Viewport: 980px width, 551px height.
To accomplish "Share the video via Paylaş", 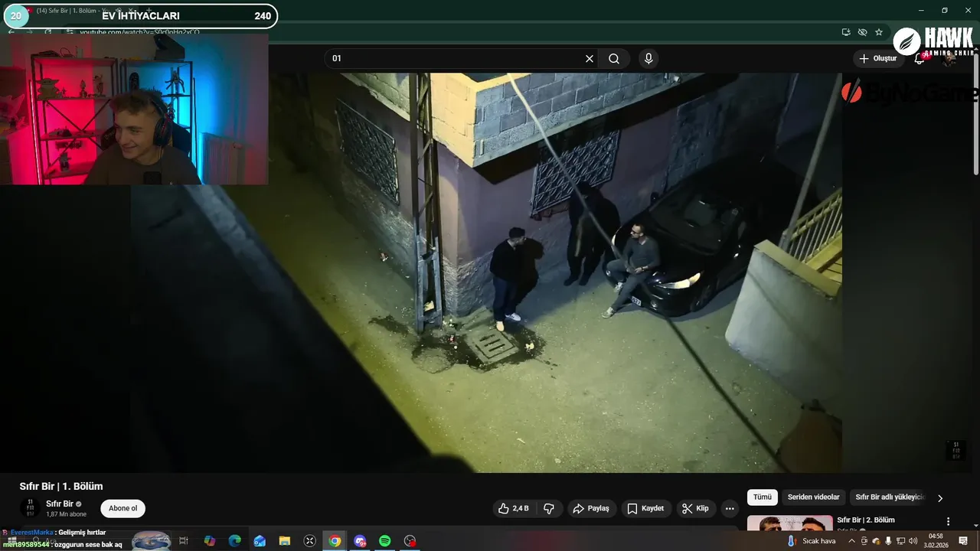I will tap(592, 508).
